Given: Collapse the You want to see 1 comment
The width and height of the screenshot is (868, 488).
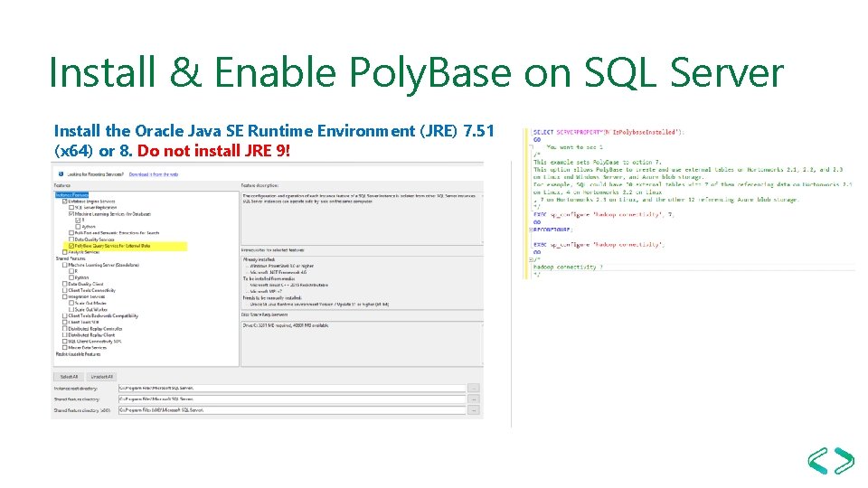Looking at the screenshot, I should [x=531, y=147].
